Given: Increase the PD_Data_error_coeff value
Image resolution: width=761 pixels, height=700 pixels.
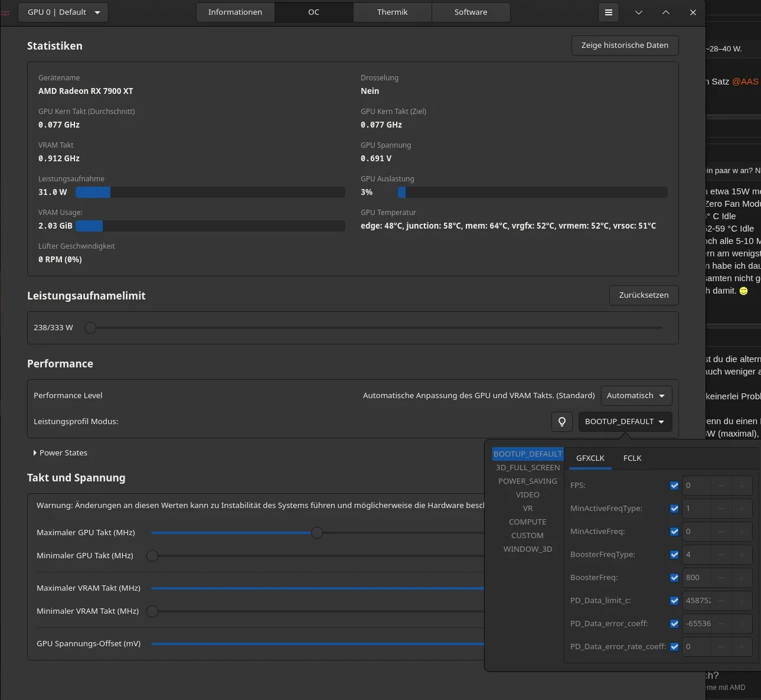Looking at the screenshot, I should (x=742, y=624).
